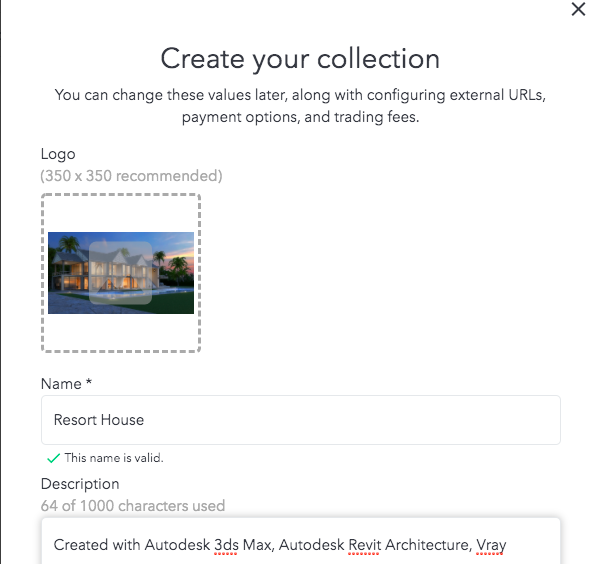Click the palm tree on the house thumbnail's left edge
Screen dimensions: 601x564
coord(66,243)
